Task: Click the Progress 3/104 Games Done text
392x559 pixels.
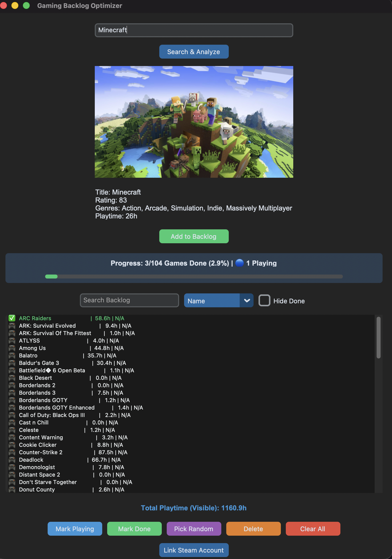Action: pyautogui.click(x=170, y=263)
